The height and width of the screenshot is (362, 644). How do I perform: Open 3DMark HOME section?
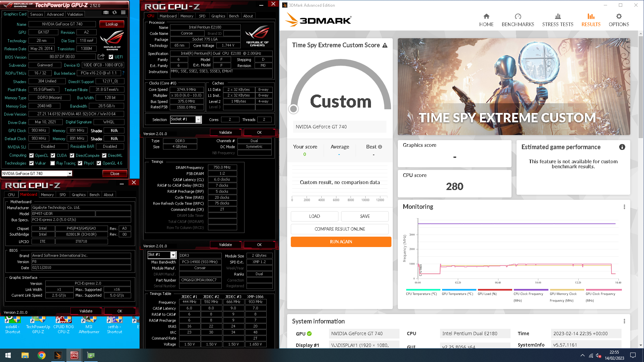point(486,20)
